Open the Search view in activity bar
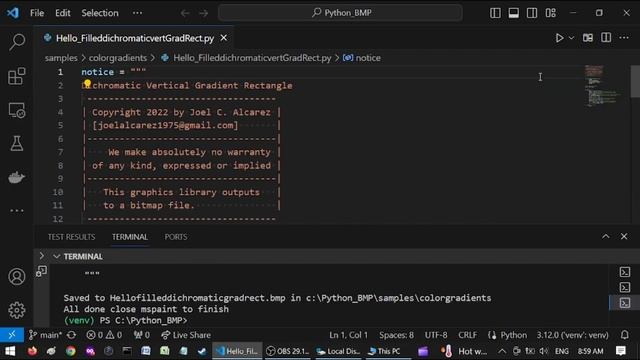The image size is (640, 360). pos(17,42)
